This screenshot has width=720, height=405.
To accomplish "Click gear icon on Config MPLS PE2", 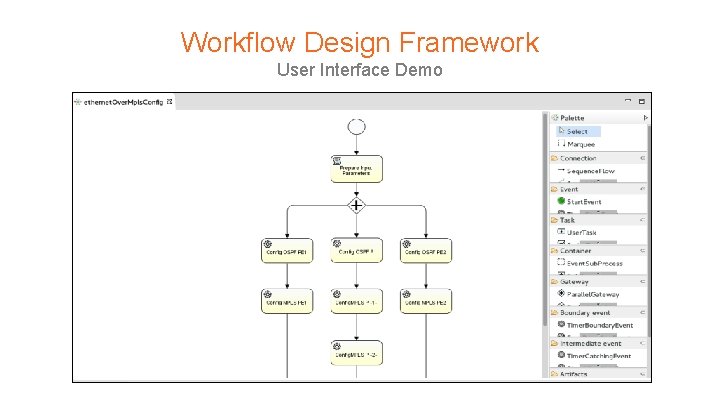I will click(406, 294).
